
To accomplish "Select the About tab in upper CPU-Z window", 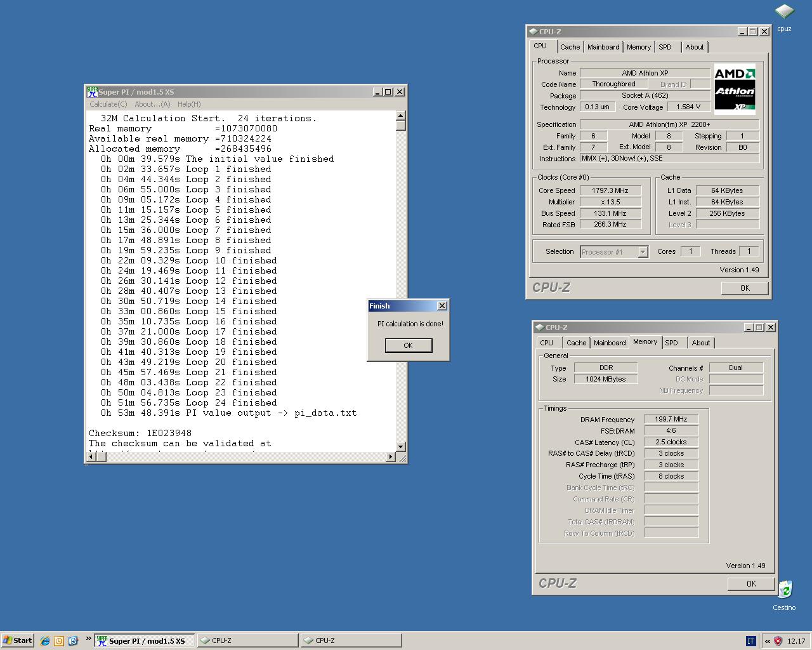I will pos(695,47).
